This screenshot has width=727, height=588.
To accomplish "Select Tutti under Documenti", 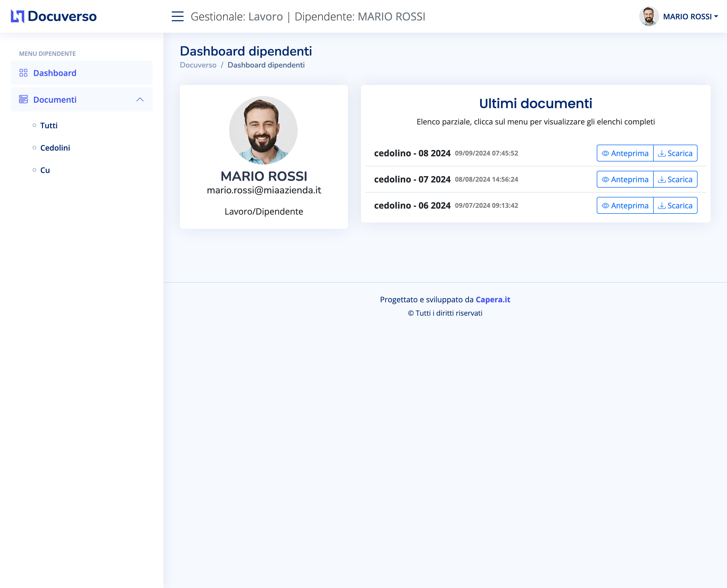I will [x=49, y=126].
